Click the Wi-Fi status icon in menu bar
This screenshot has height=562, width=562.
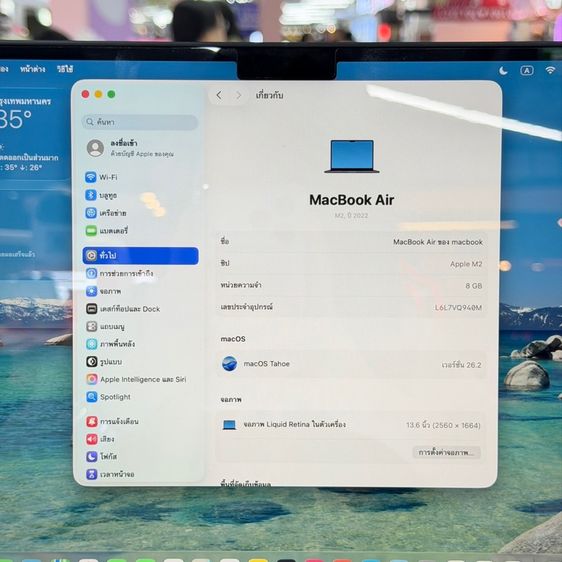tap(551, 70)
